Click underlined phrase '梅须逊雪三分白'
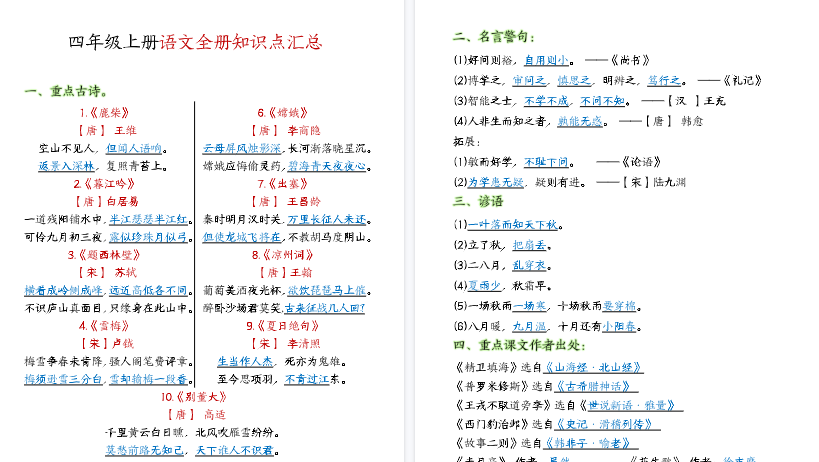This screenshot has height=462, width=819. (63, 379)
